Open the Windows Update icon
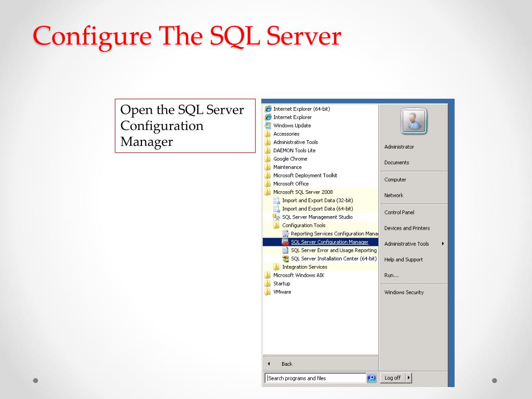 tap(268, 126)
